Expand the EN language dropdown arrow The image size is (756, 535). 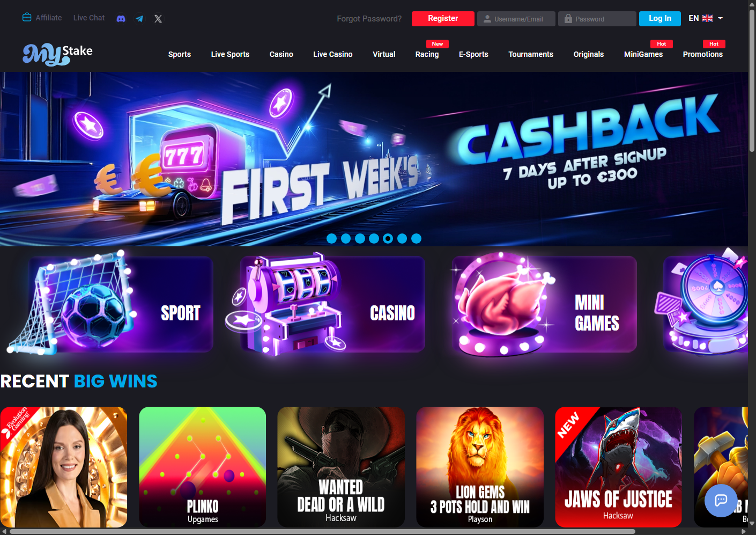click(x=721, y=18)
